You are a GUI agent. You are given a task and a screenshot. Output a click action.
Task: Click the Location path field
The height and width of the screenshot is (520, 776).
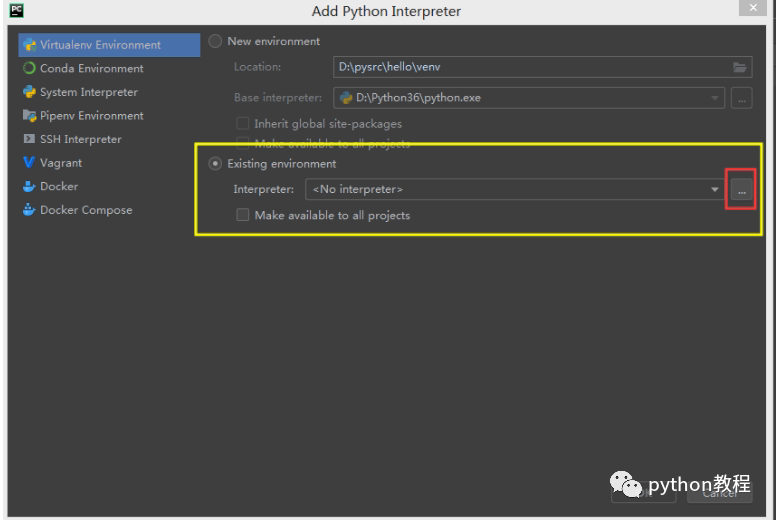(542, 67)
